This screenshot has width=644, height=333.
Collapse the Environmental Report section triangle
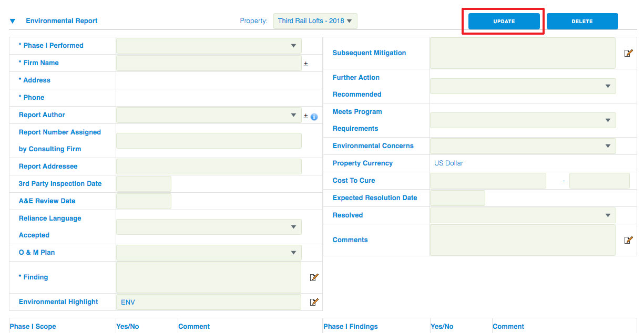point(13,21)
